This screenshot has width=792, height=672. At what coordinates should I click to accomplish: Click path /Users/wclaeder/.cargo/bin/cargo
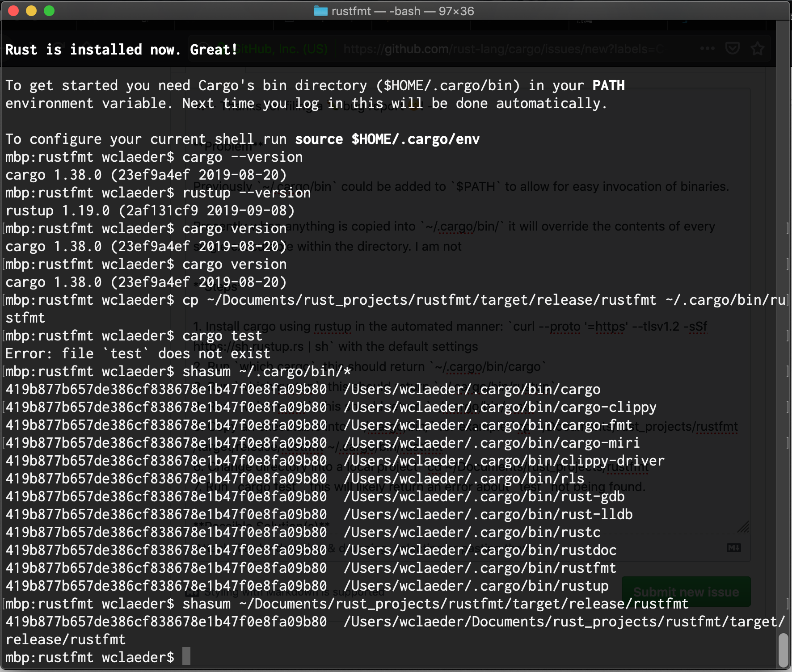click(x=472, y=390)
